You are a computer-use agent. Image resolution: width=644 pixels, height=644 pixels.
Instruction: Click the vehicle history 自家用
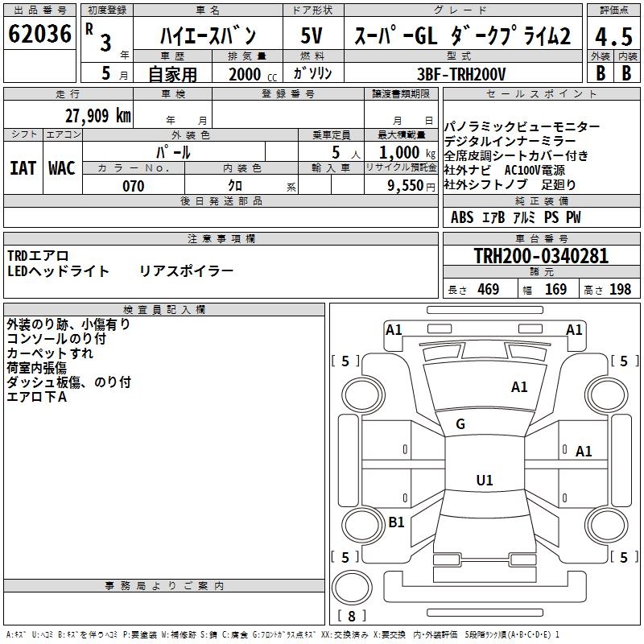(172, 74)
